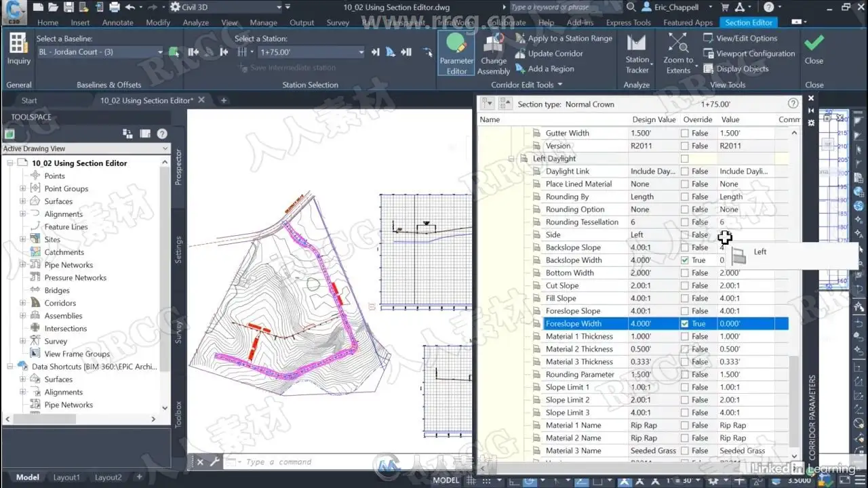Open help from the parameter panel question mark
The width and height of the screenshot is (868, 488).
(x=793, y=104)
